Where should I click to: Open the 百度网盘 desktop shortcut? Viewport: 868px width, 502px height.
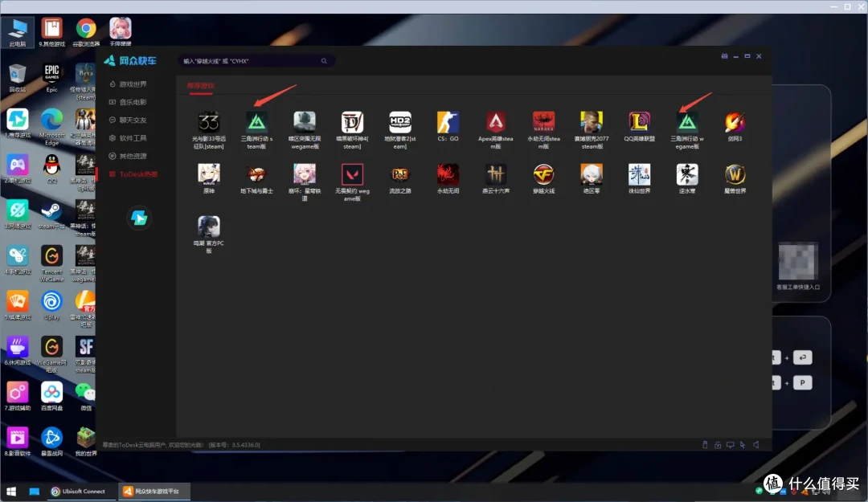pyautogui.click(x=51, y=395)
